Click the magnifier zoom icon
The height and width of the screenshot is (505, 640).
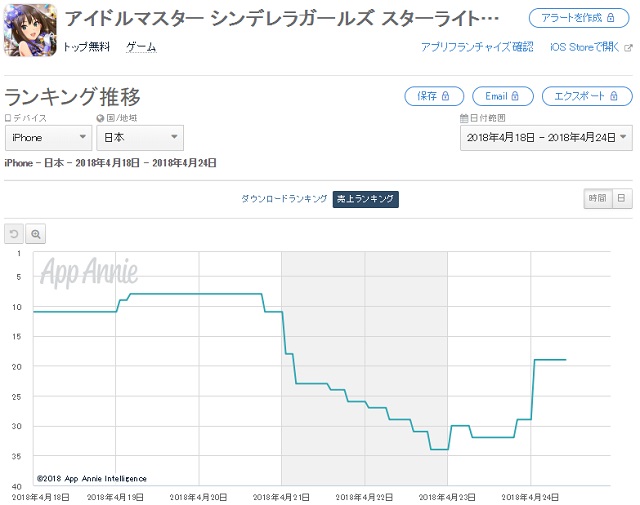click(36, 234)
